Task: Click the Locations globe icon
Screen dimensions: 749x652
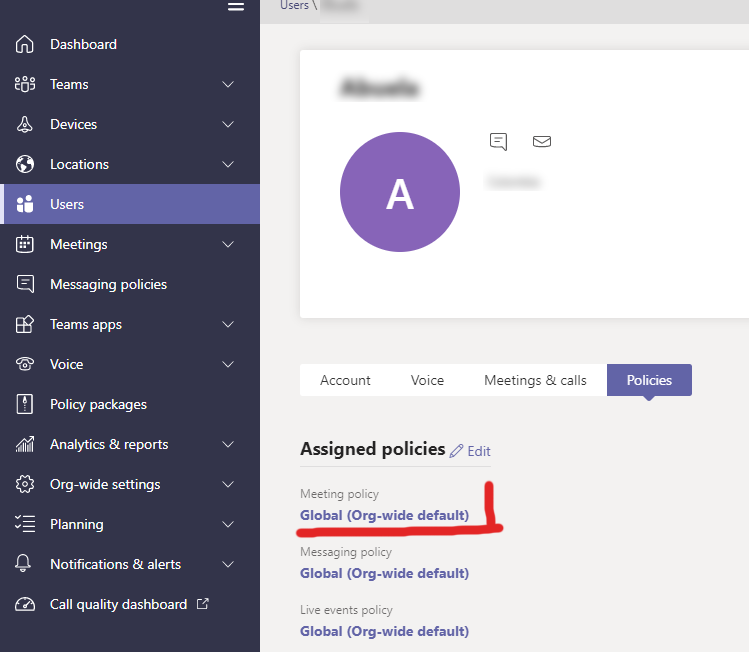Action: pyautogui.click(x=24, y=164)
